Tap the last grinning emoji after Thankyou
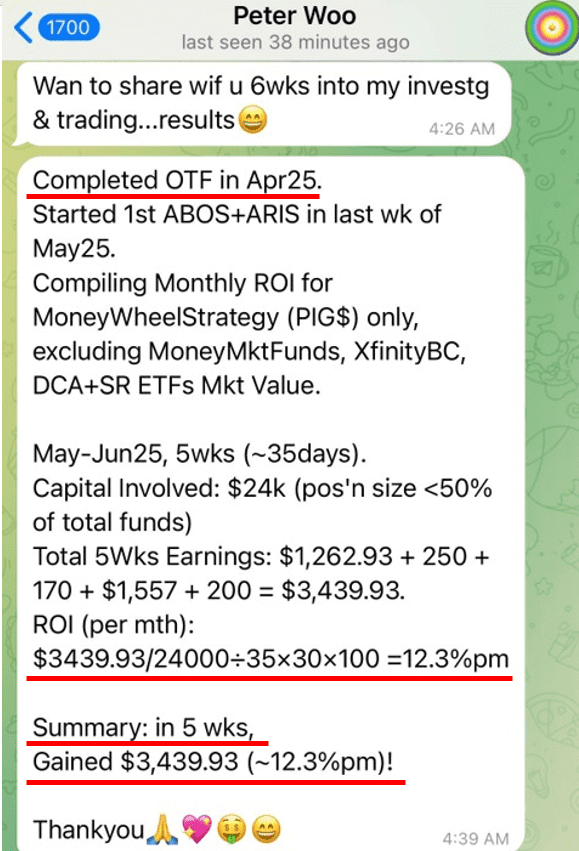The height and width of the screenshot is (851, 579). pyautogui.click(x=266, y=829)
